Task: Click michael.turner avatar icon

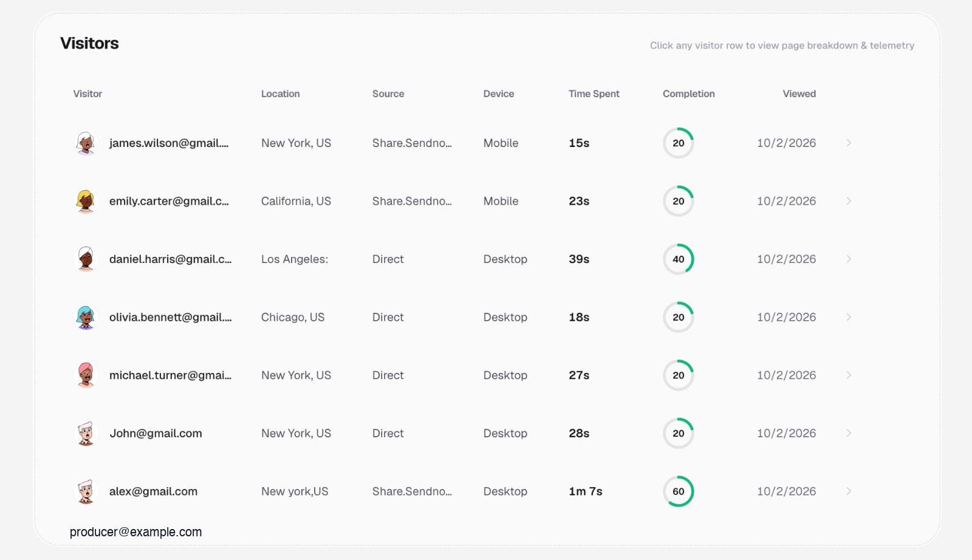Action: tap(86, 375)
